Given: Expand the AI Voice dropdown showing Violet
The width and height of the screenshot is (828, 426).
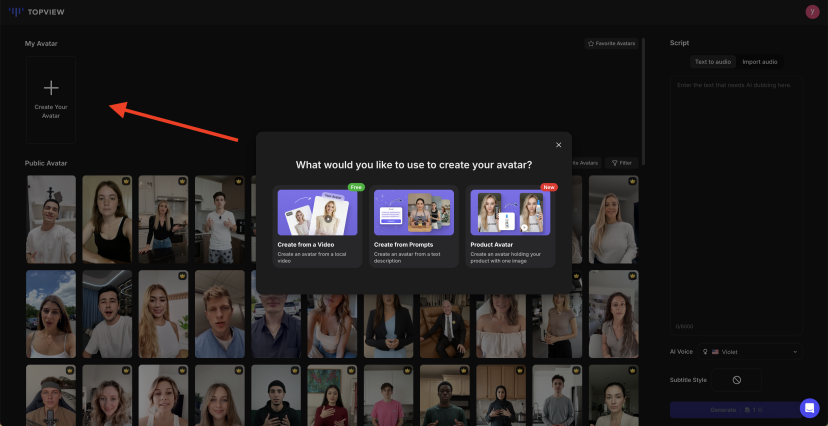Looking at the screenshot, I should [750, 352].
